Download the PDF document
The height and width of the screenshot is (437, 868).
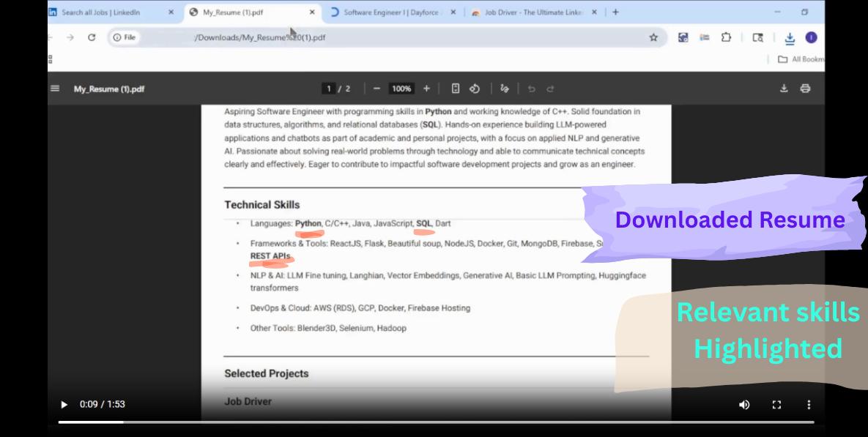point(783,88)
